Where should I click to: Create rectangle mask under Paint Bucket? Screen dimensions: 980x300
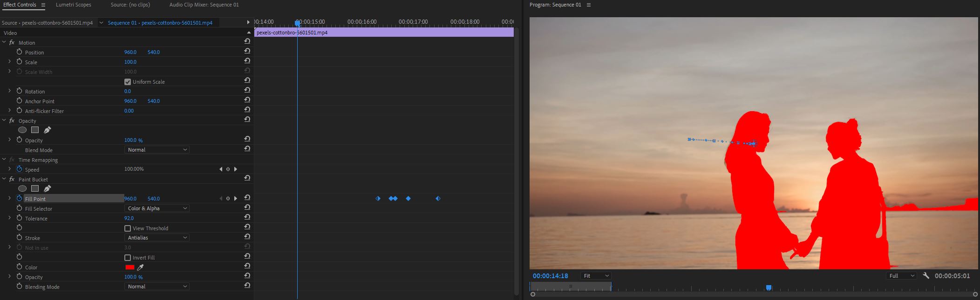35,189
